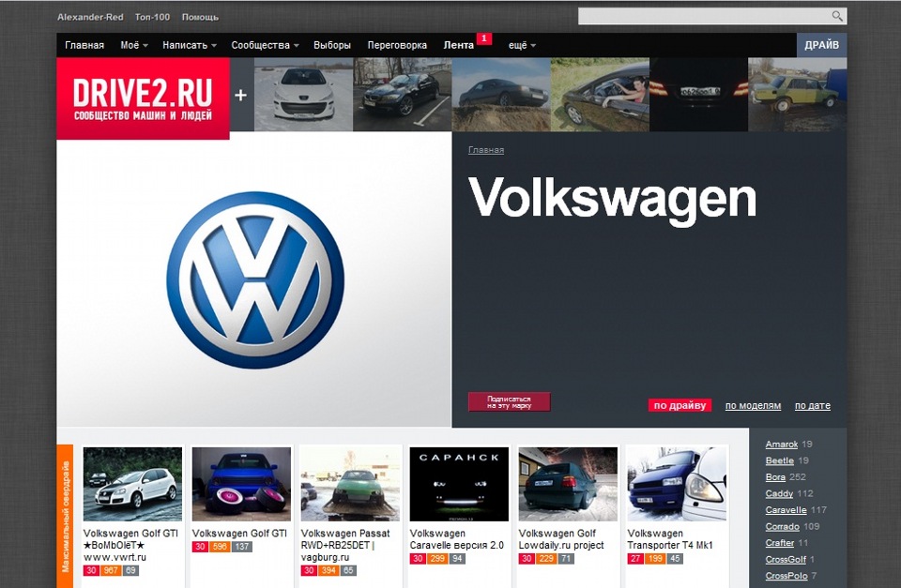Open the green Lada banner photo
The height and width of the screenshot is (588, 901).
pos(798,94)
